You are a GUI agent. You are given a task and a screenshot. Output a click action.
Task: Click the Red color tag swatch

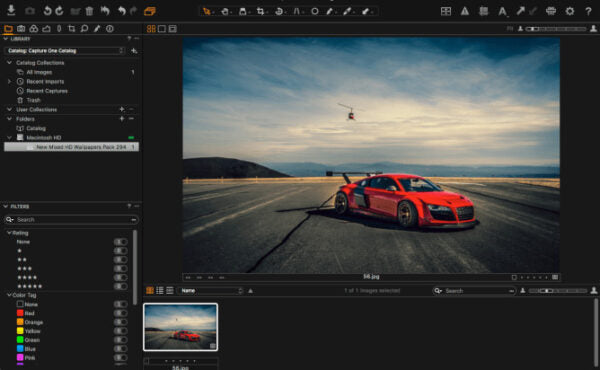point(20,313)
